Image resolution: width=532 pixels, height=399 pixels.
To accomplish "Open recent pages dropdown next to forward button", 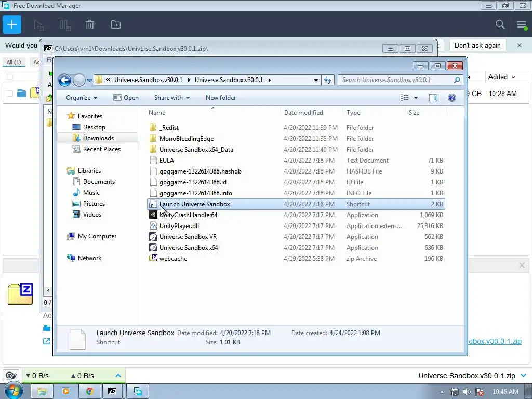I will coord(89,81).
